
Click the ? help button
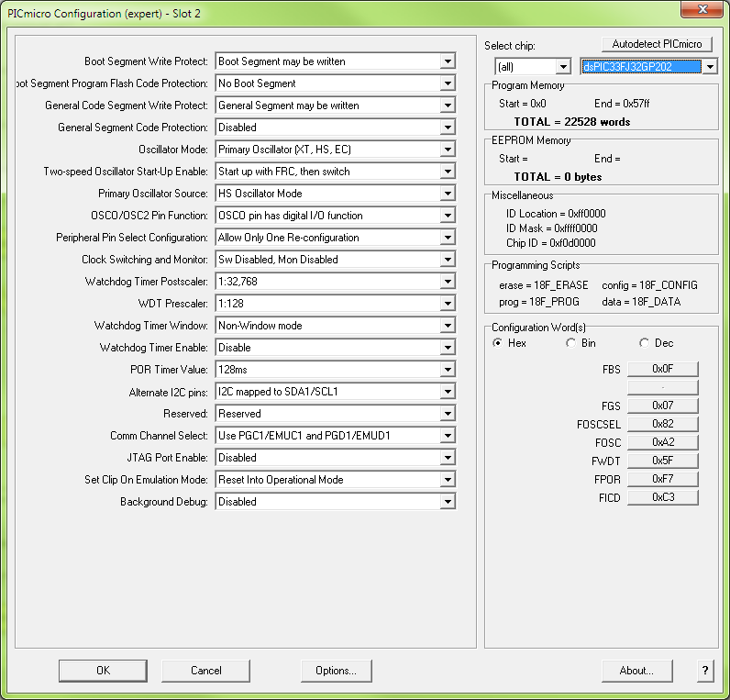[x=705, y=671]
